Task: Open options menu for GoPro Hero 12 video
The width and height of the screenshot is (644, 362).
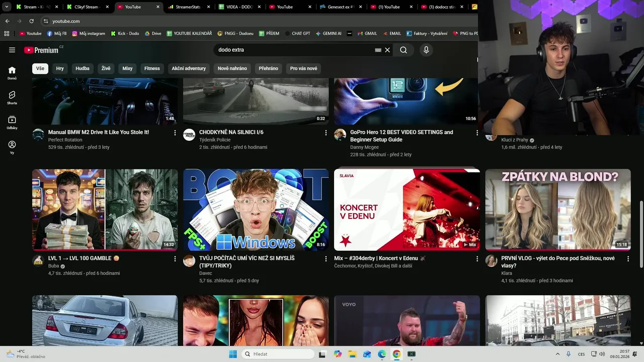Action: pyautogui.click(x=477, y=133)
